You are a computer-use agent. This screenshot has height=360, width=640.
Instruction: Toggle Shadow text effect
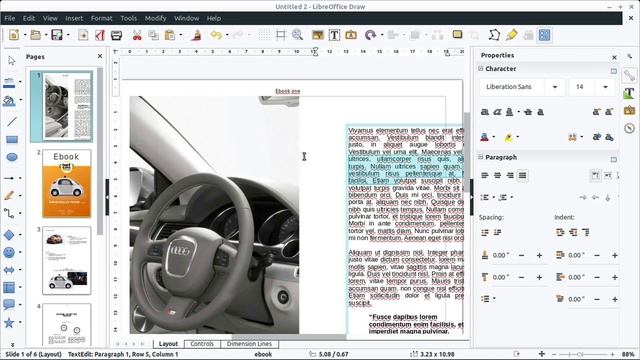coord(540,111)
